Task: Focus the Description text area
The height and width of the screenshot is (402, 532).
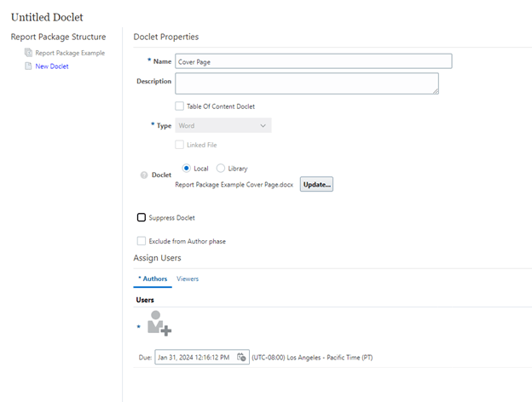Action: coord(306,83)
